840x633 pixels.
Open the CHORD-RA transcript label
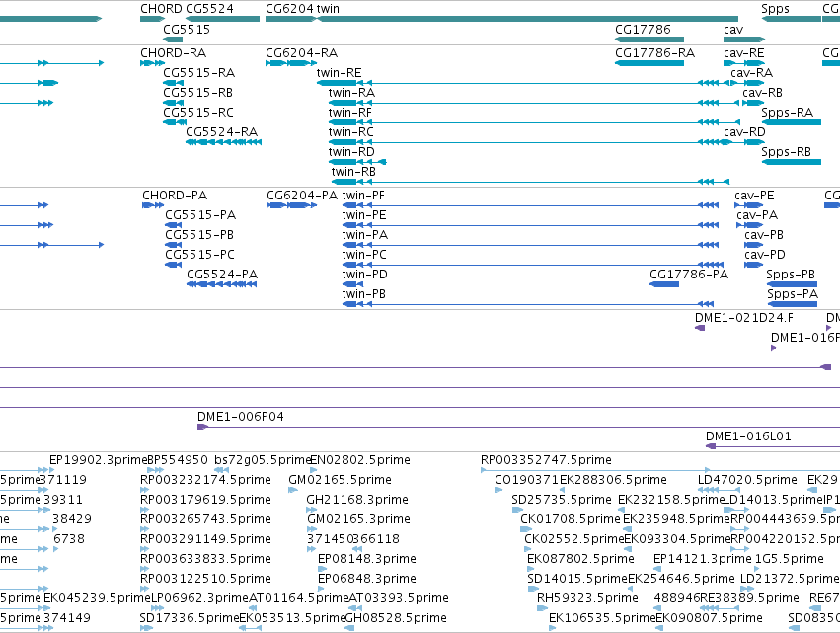[x=173, y=53]
